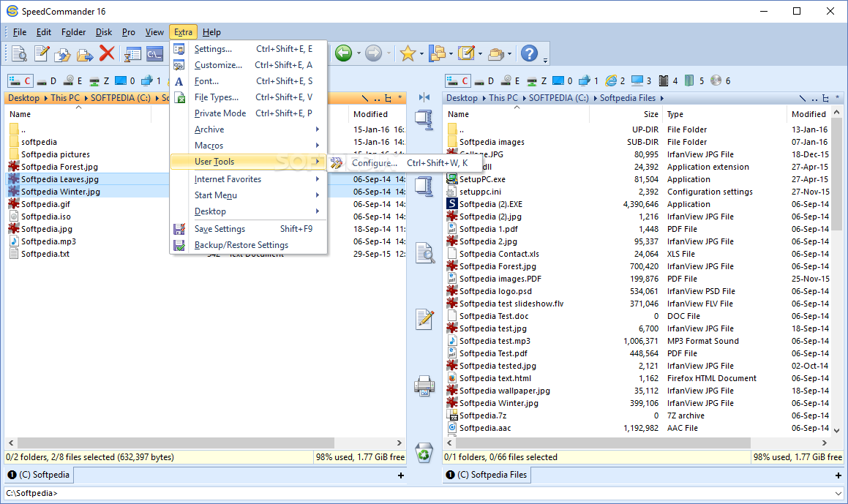Switch to (C) Softpedia Files tab
The width and height of the screenshot is (848, 504).
pyautogui.click(x=487, y=475)
